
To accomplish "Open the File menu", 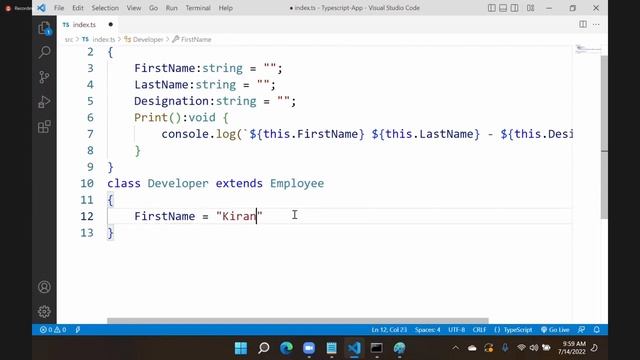I will click(59, 8).
